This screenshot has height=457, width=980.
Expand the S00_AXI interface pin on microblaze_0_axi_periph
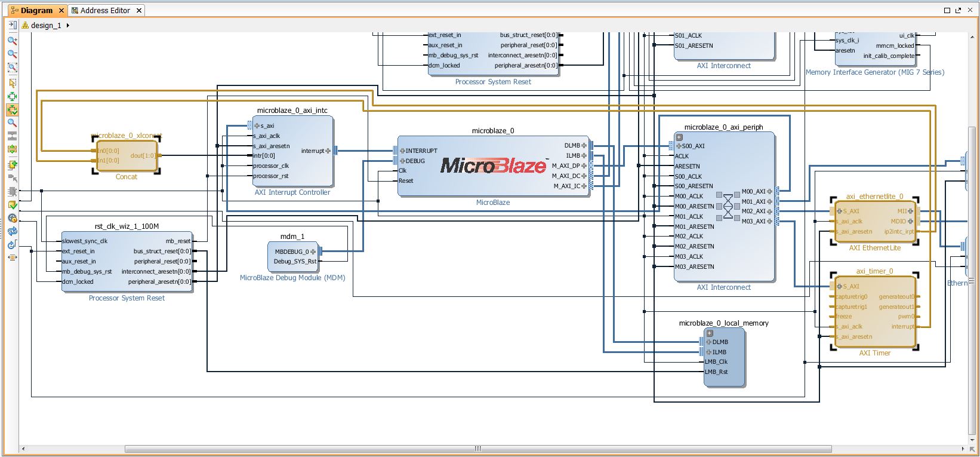(679, 146)
